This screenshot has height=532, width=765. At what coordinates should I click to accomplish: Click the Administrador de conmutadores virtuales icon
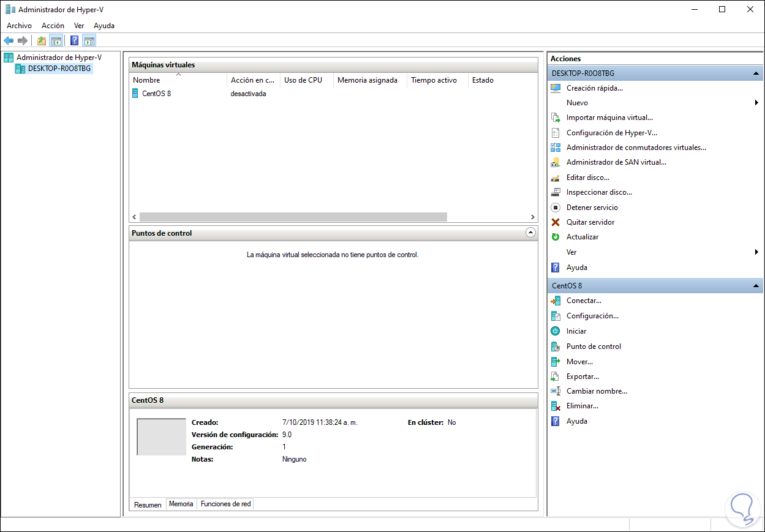pyautogui.click(x=556, y=148)
